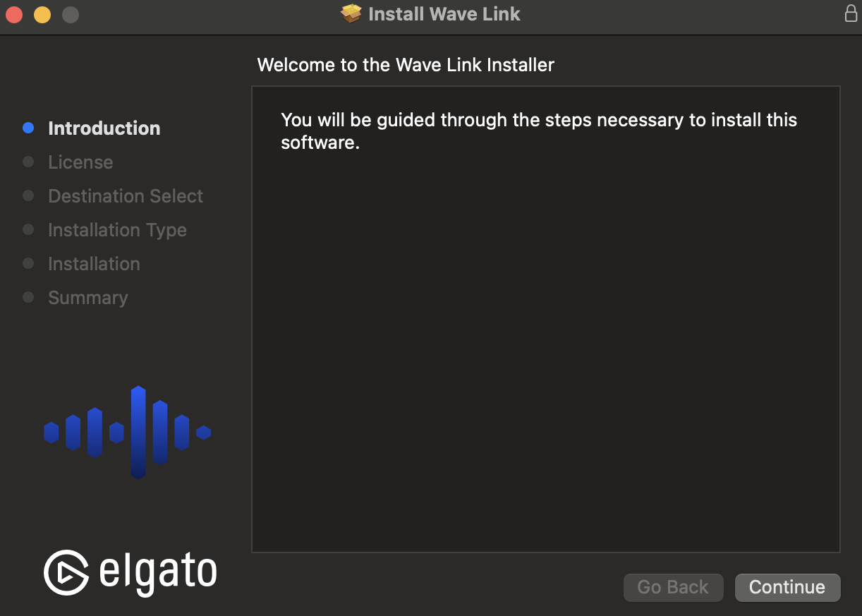Minimize the installer with the yellow button
The height and width of the screenshot is (616, 862).
point(42,14)
